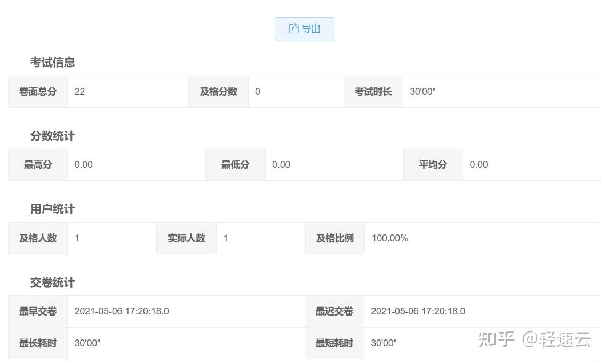
Task: Click the 最长耗时 label cell
Action: (38, 343)
